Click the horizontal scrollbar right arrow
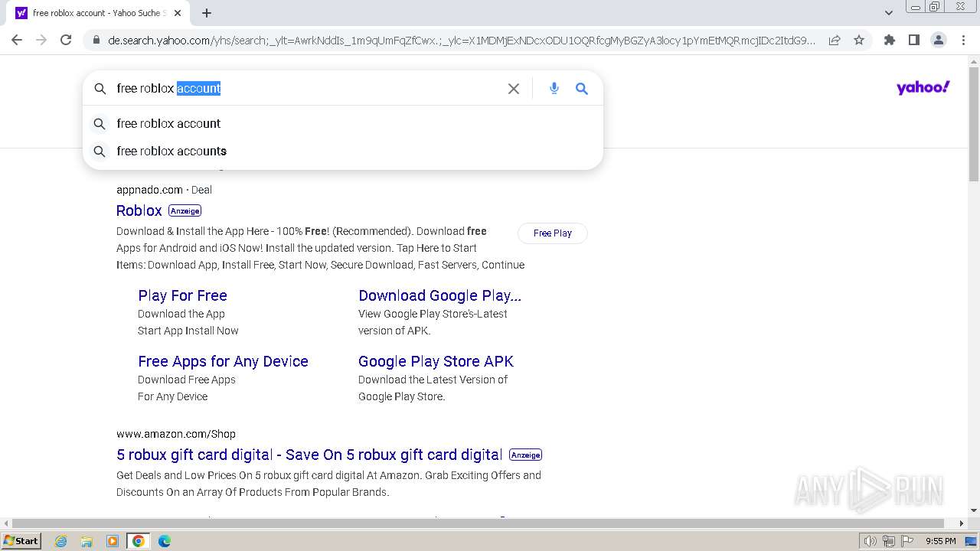Viewport: 980px width, 551px height. (x=962, y=523)
